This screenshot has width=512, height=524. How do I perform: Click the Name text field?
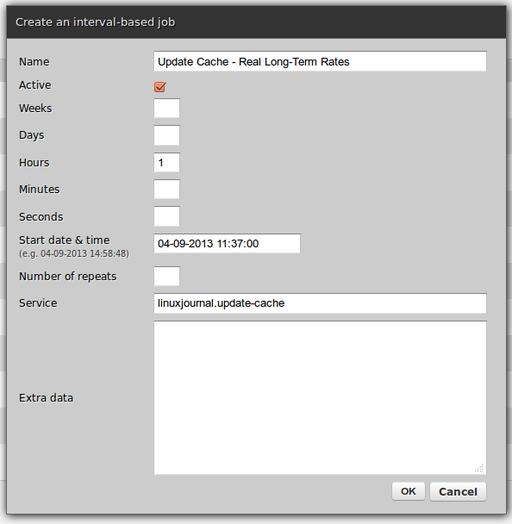click(320, 61)
